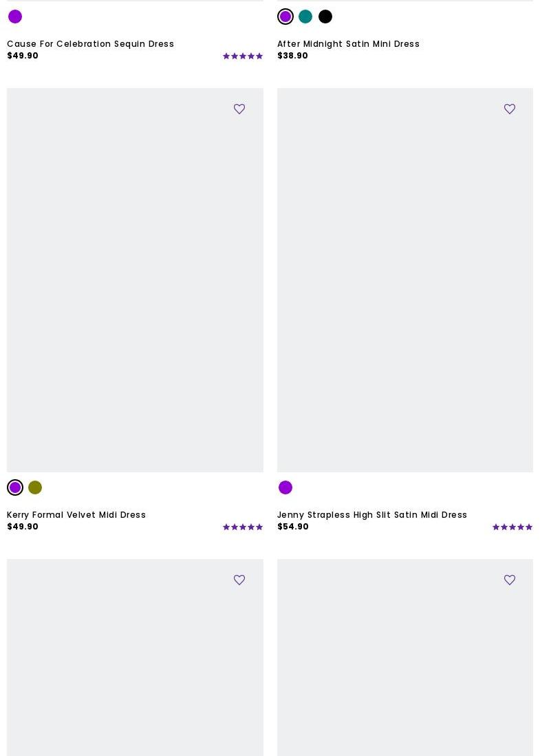Choose black color for After Midnight Satin dress

pyautogui.click(x=325, y=17)
